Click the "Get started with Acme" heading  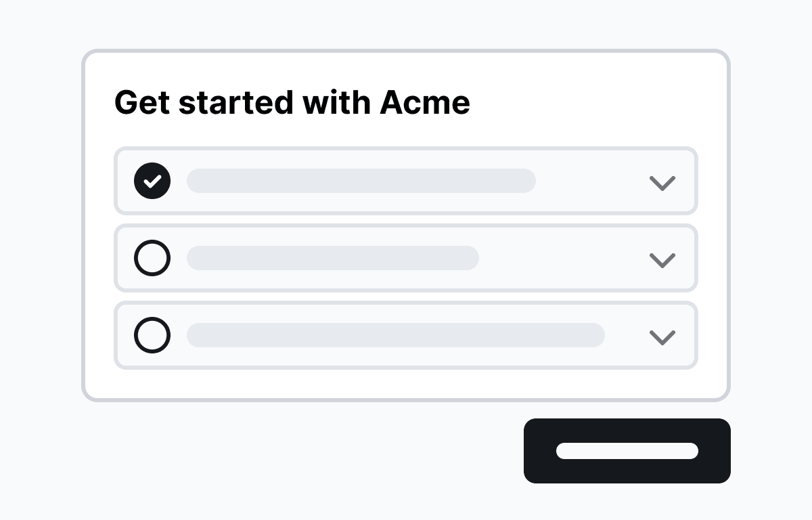click(292, 103)
